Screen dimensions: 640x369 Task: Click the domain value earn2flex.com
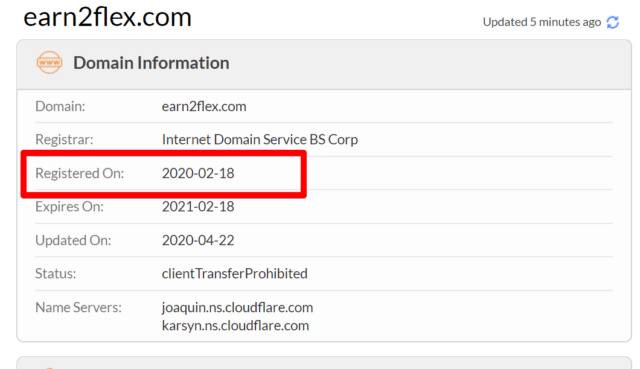(x=204, y=107)
